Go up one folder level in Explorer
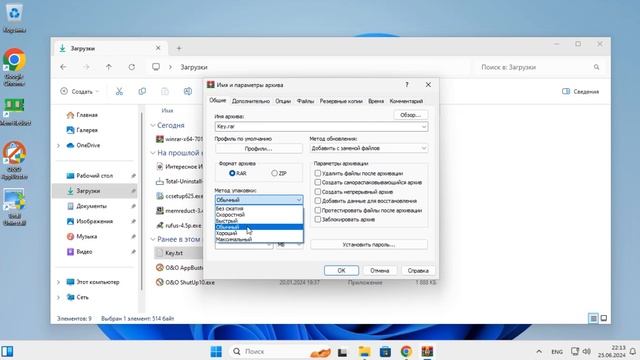The image size is (640, 360). pos(109,67)
